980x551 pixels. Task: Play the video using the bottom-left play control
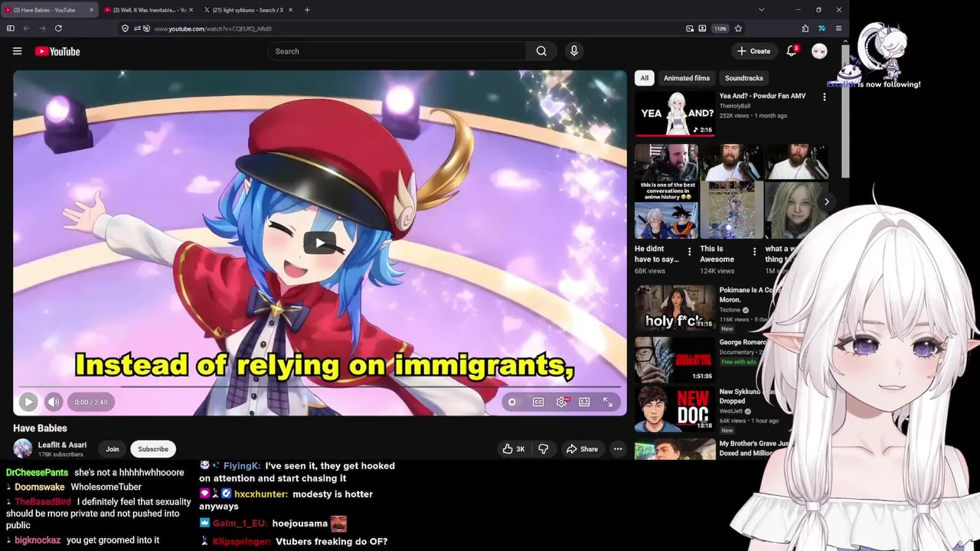(x=28, y=402)
